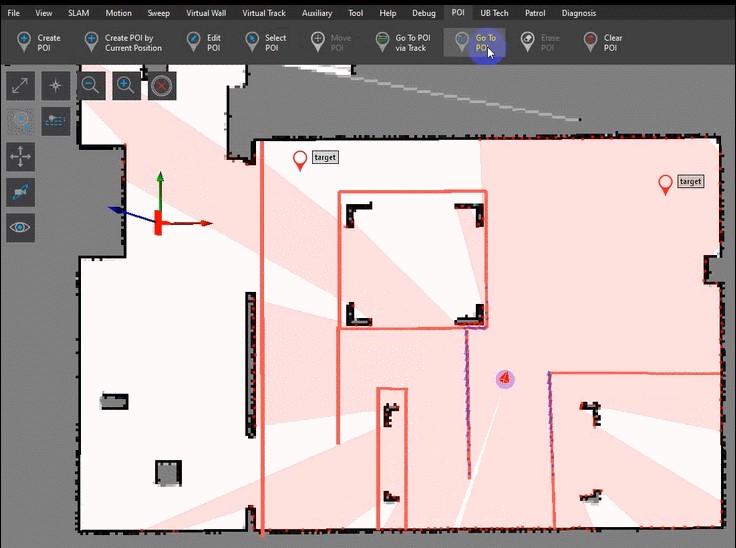Open the Sweep menu
Screen dimensions: 736x548
(x=158, y=13)
